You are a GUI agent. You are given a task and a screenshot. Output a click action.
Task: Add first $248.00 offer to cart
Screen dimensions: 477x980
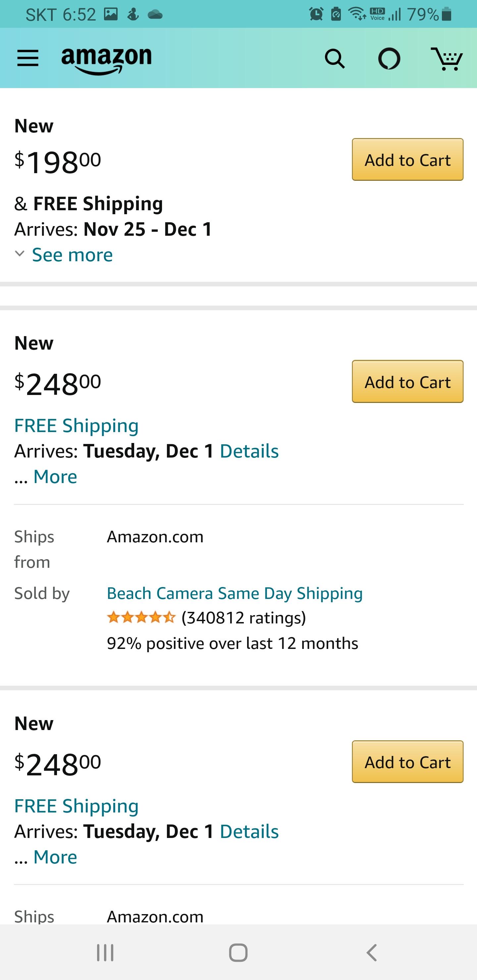point(407,382)
